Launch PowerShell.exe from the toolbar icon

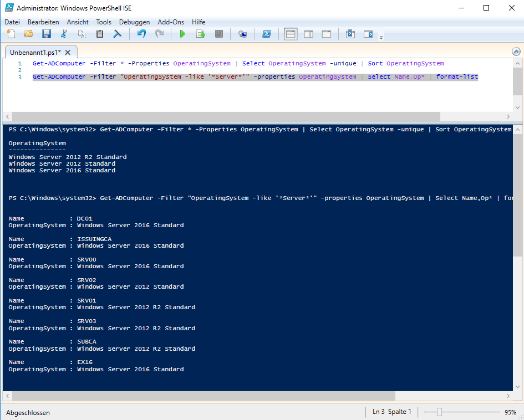266,34
